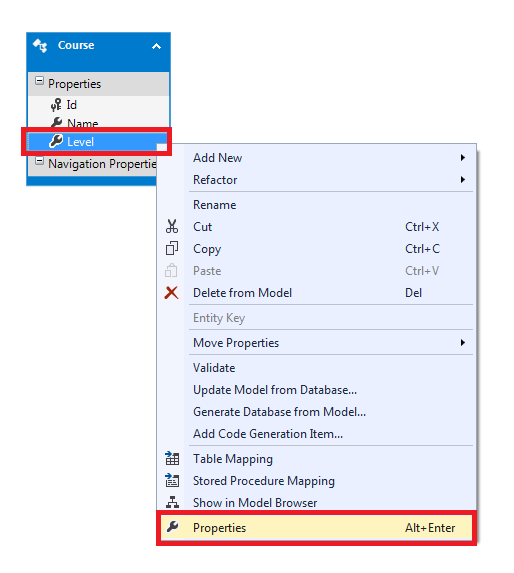Select the Level property in Course

tap(97, 141)
